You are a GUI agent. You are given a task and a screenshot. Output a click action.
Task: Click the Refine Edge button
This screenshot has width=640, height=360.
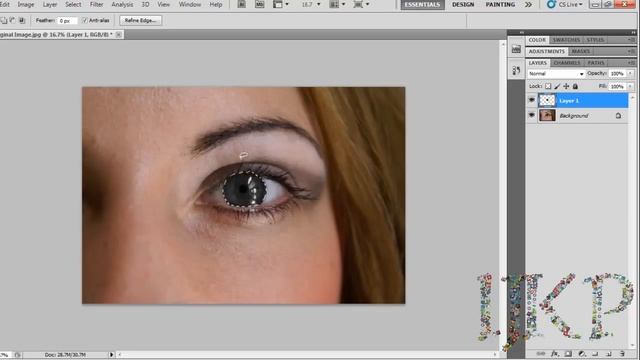point(140,20)
